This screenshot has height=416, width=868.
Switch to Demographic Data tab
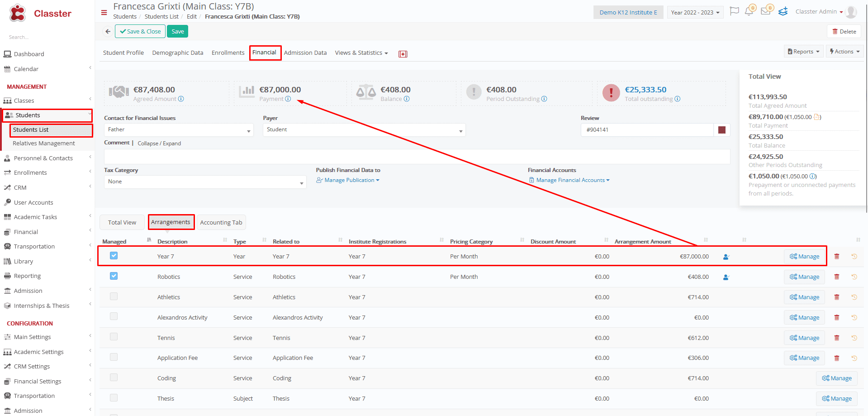point(178,53)
